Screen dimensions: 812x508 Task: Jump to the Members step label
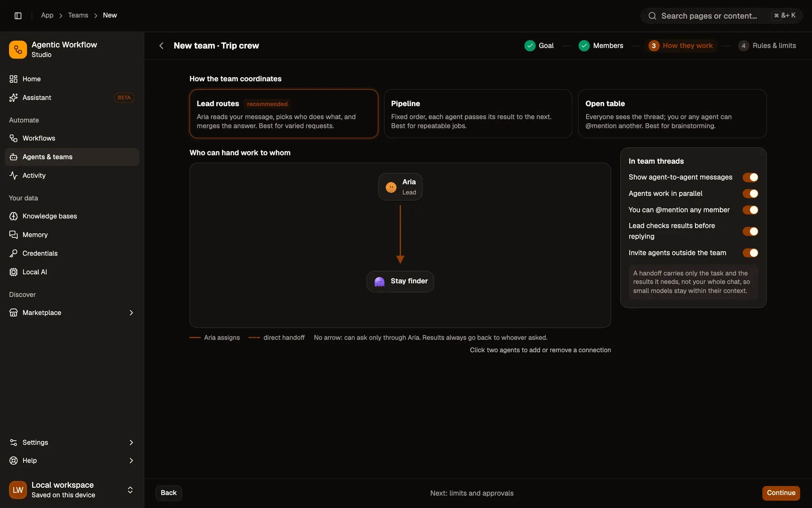click(608, 46)
